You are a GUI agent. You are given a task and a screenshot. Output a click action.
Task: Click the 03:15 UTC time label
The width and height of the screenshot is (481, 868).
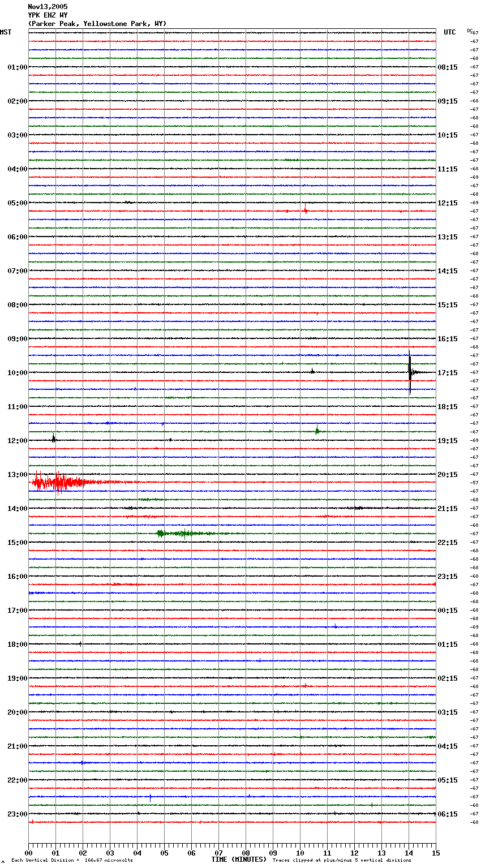click(x=448, y=712)
